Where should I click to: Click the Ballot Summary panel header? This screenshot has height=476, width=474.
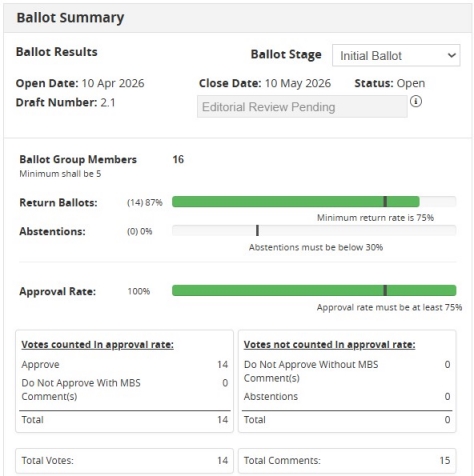pos(238,18)
